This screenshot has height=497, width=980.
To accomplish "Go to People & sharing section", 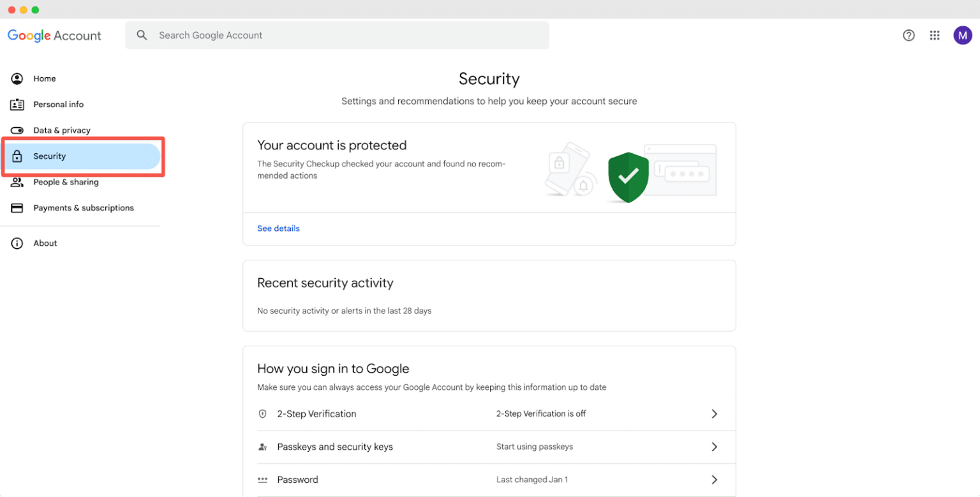I will [66, 182].
